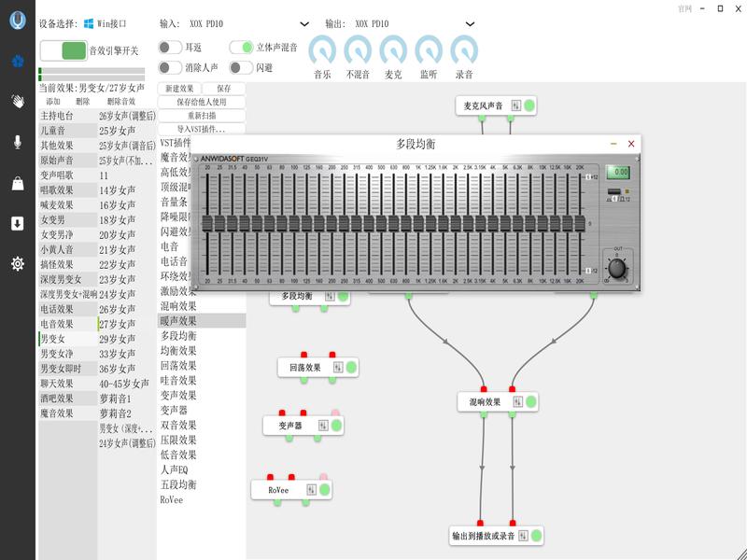This screenshot has height=560, width=747.
Task: Click the download icon in the sidebar
Action: click(17, 223)
